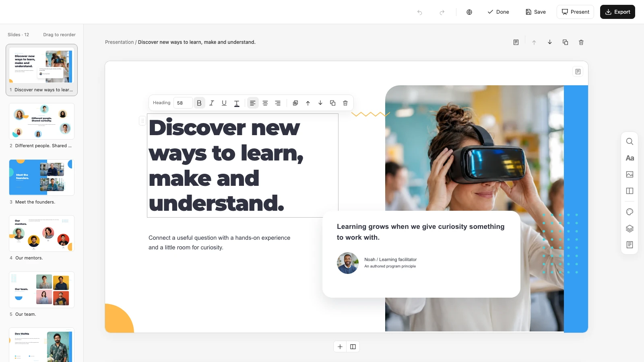Click the layout icon below the slide
644x362 pixels.
(353, 347)
